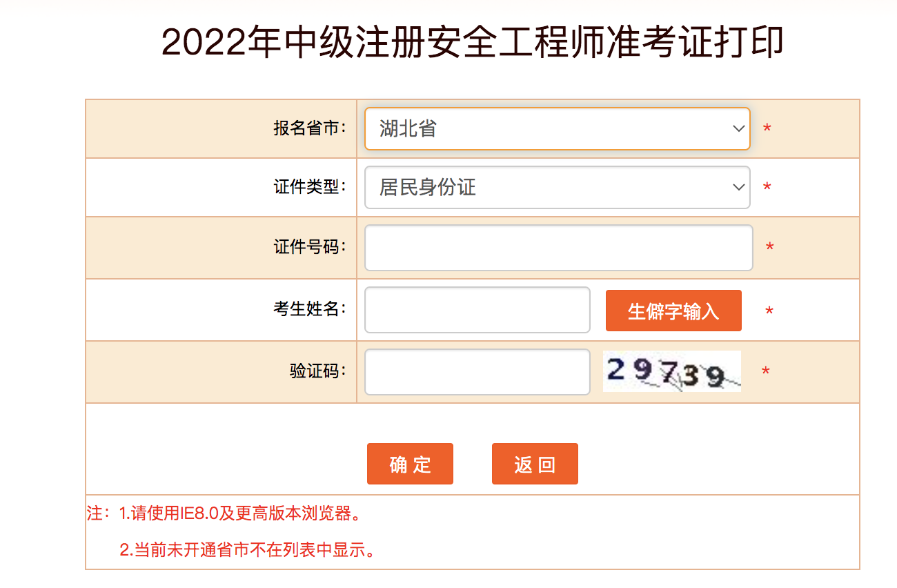Click the 确定 confirm button
This screenshot has height=588, width=897.
[x=410, y=463]
